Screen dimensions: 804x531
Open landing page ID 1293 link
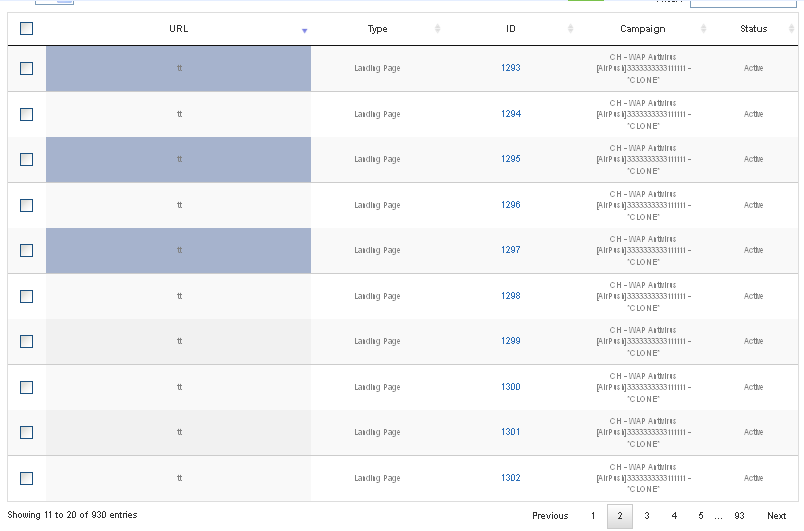(x=511, y=68)
